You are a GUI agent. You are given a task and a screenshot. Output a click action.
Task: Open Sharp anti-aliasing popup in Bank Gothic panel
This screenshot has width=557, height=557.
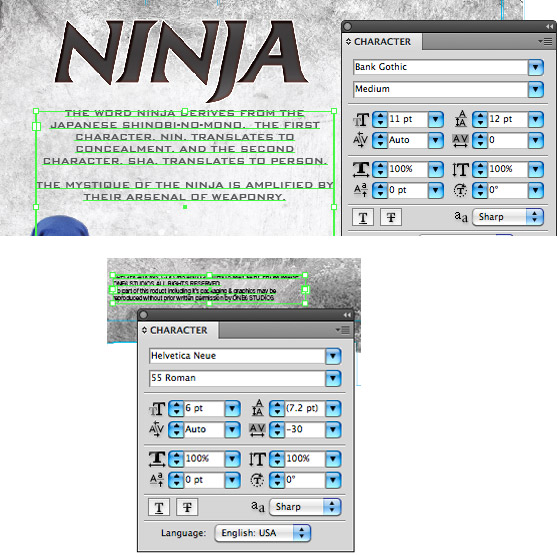[508, 217]
